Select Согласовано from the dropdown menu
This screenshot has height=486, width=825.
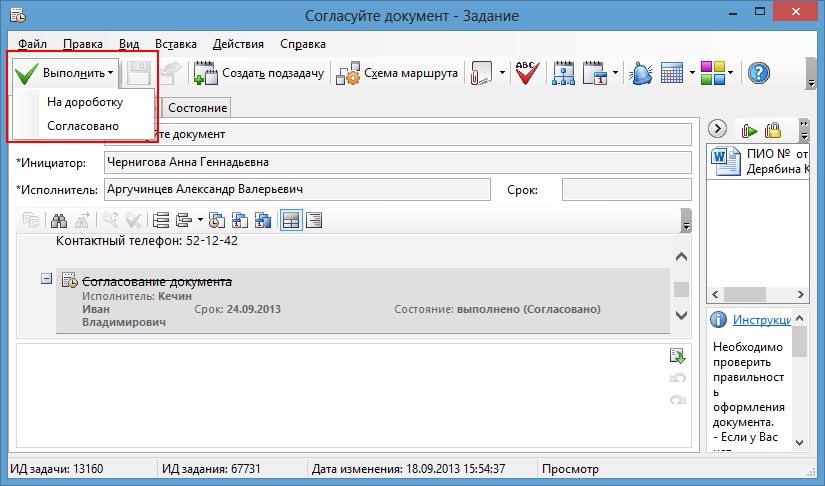pyautogui.click(x=83, y=126)
